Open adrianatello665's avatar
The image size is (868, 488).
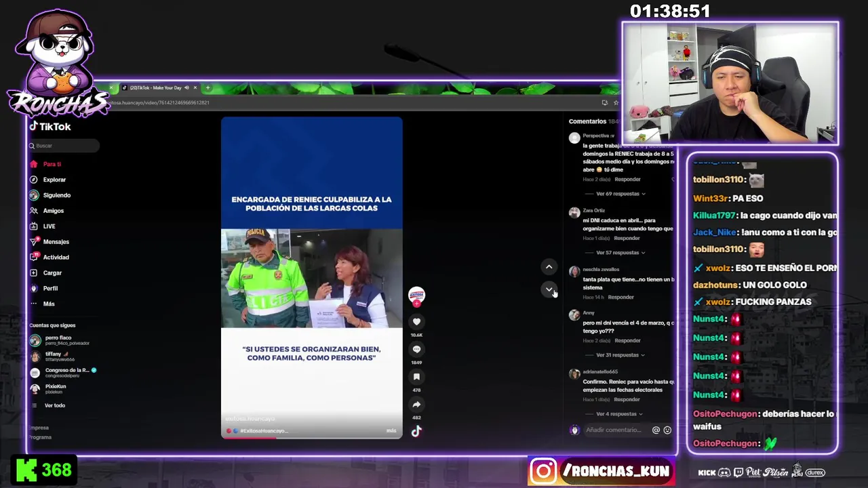pyautogui.click(x=574, y=374)
